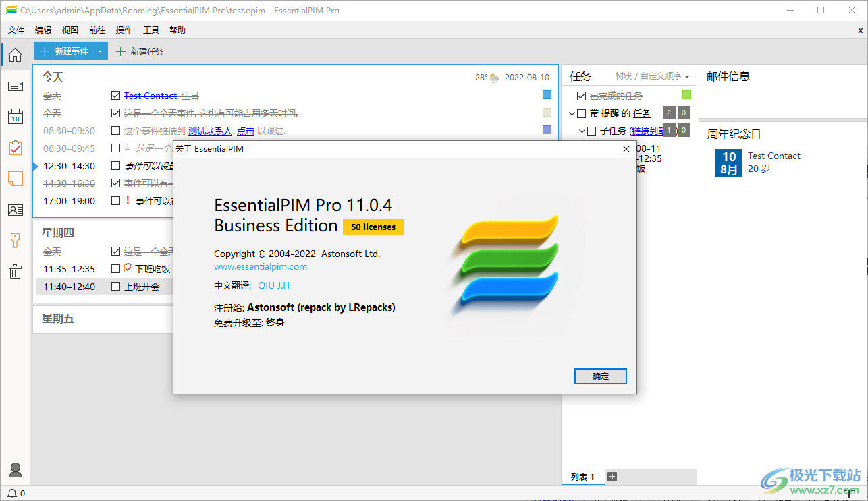
Task: Click the Test Contact birthday link
Action: point(151,96)
